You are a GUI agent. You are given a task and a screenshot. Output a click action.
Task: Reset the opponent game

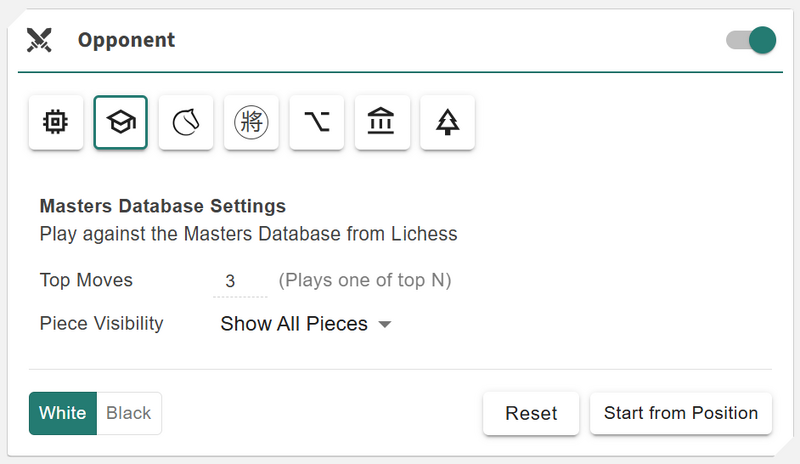tap(531, 413)
